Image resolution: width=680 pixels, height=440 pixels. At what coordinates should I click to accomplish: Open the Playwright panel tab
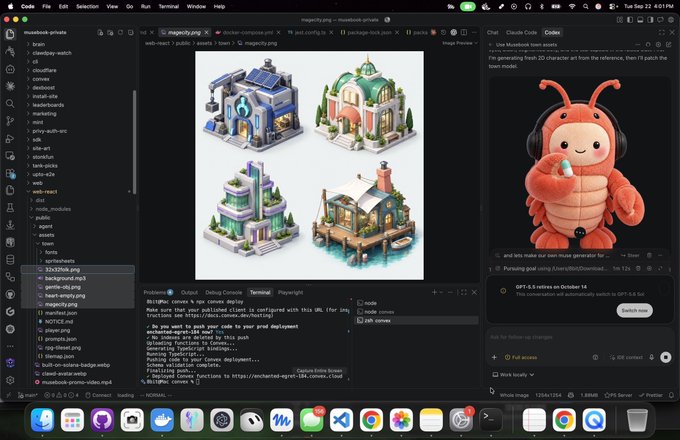(x=290, y=292)
